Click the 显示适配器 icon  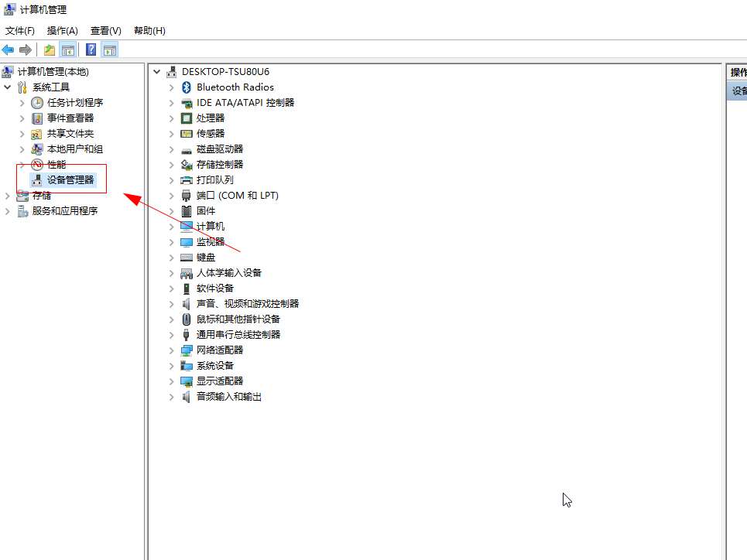coord(187,381)
